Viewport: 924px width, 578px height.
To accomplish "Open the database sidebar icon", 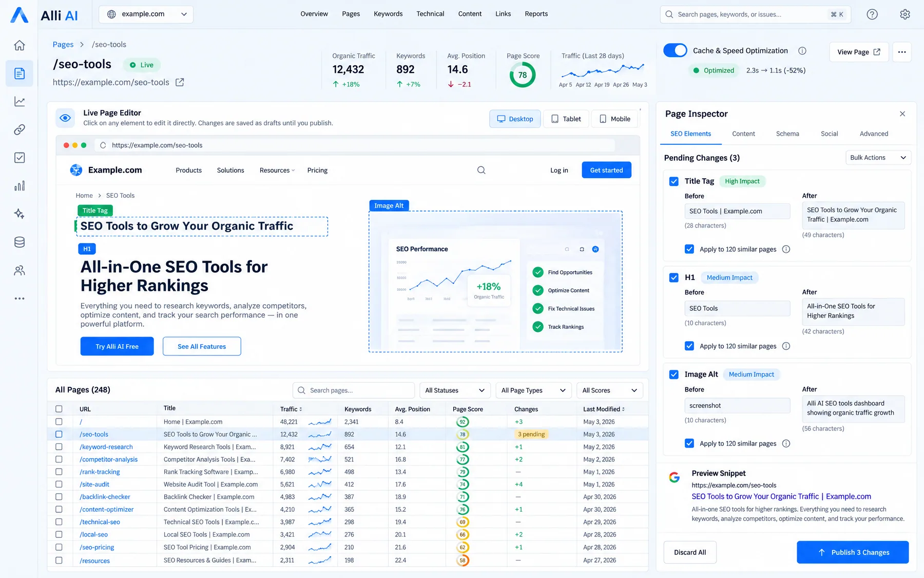I will pos(20,242).
